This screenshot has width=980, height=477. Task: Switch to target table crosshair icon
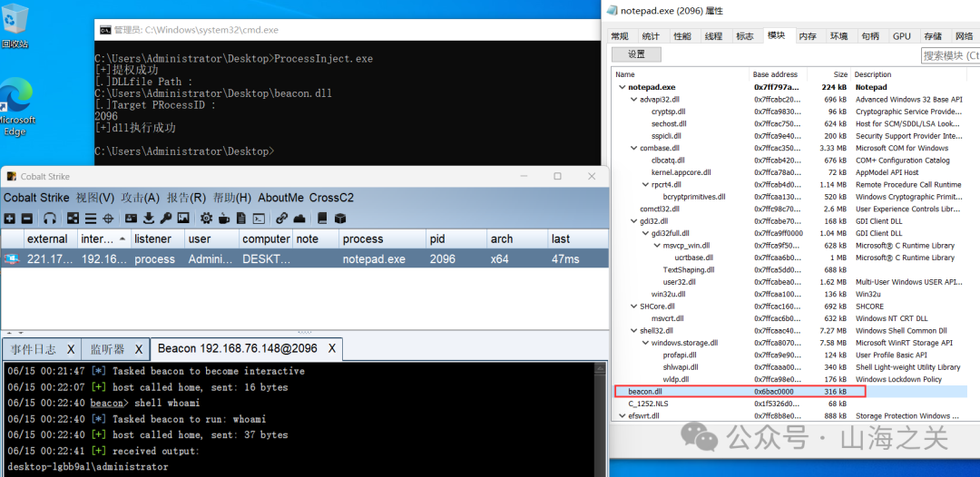coord(107,219)
